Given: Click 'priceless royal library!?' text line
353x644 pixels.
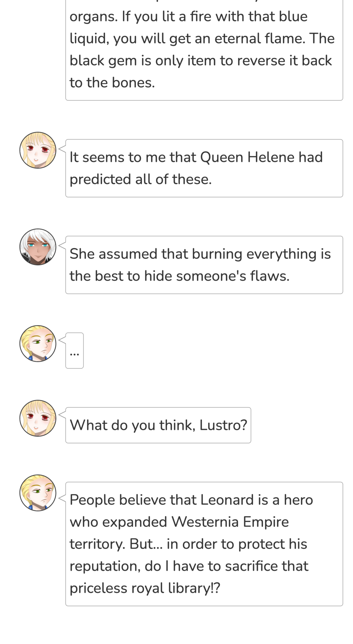Looking at the screenshot, I should point(145,588).
